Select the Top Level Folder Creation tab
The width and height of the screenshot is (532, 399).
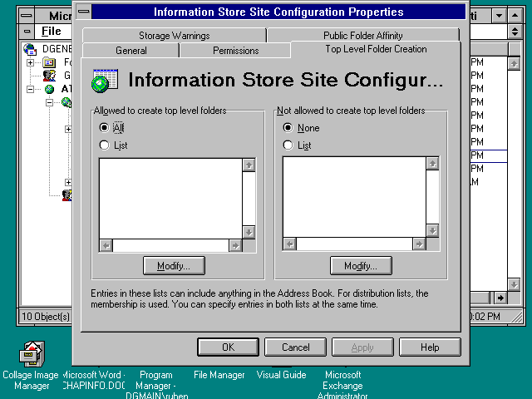coord(376,49)
